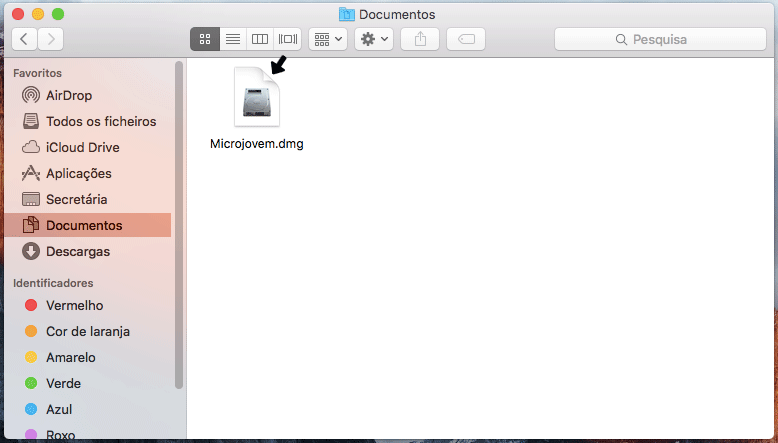Screen dimensions: 778x443
Task: Zoom the window with green button
Action: click(x=58, y=14)
